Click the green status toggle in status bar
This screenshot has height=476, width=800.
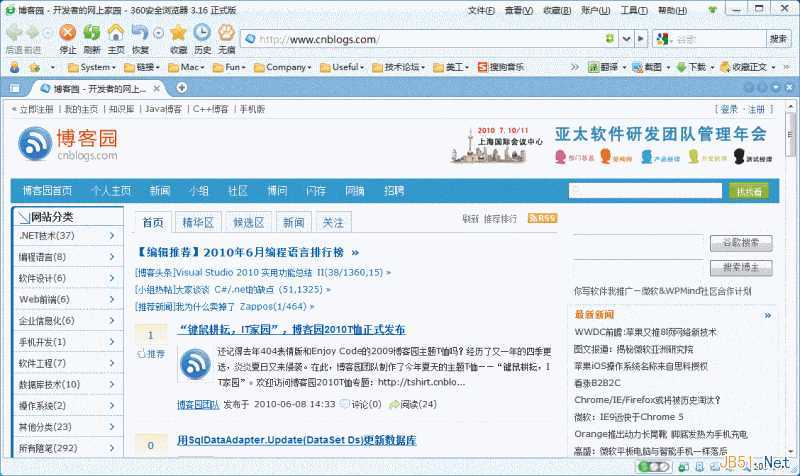pos(653,466)
